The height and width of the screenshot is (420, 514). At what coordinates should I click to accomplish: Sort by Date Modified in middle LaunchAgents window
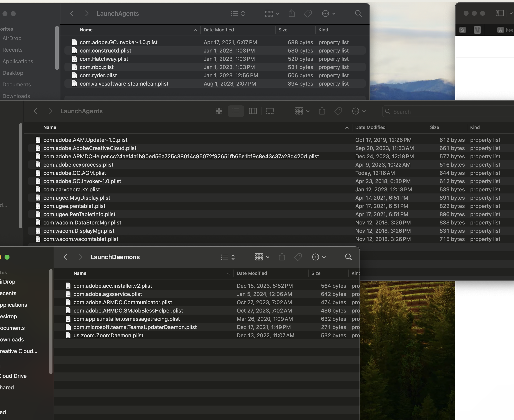(370, 128)
